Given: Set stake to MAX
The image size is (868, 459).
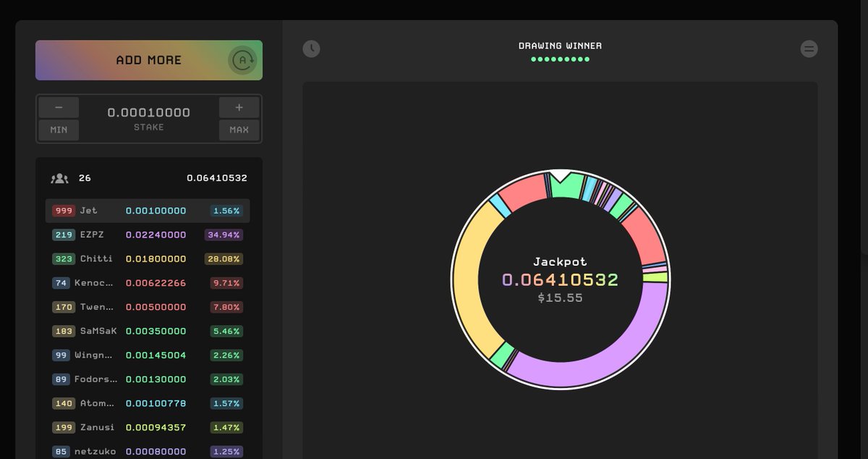Looking at the screenshot, I should pyautogui.click(x=239, y=130).
